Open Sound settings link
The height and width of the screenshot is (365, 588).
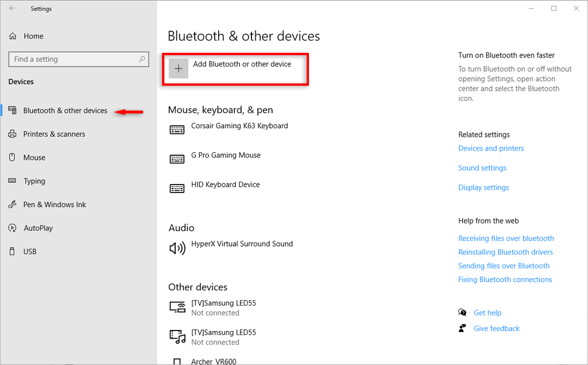(x=482, y=168)
